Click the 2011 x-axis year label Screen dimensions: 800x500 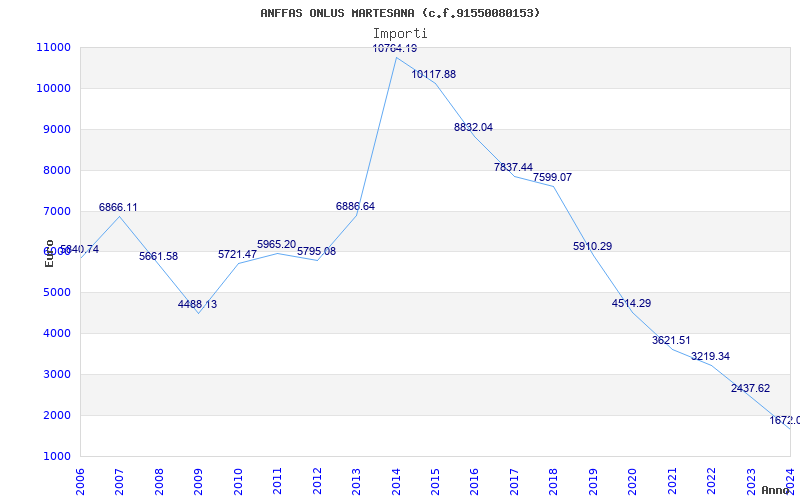(x=277, y=481)
